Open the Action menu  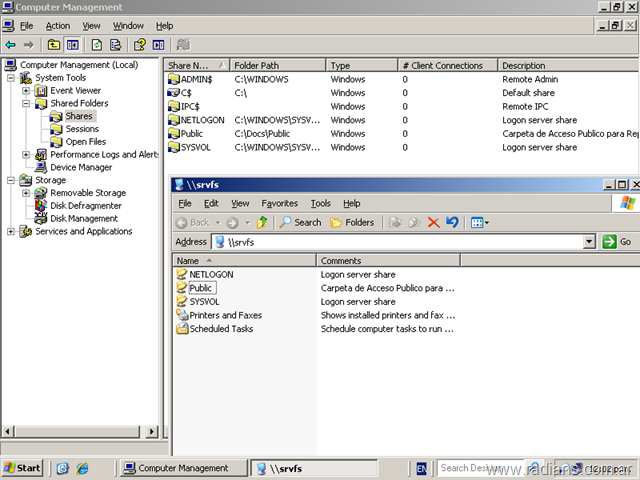tap(58, 25)
